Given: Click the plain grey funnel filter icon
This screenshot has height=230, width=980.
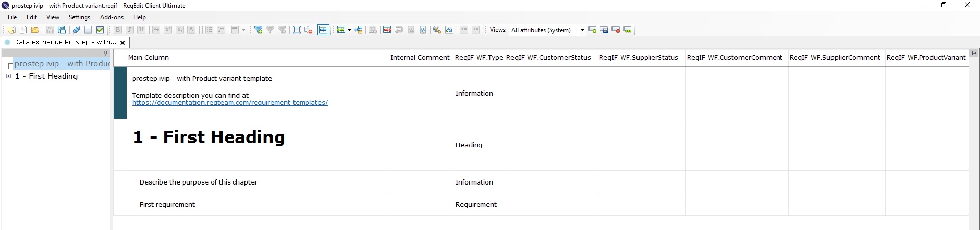Looking at the screenshot, I should (x=270, y=30).
